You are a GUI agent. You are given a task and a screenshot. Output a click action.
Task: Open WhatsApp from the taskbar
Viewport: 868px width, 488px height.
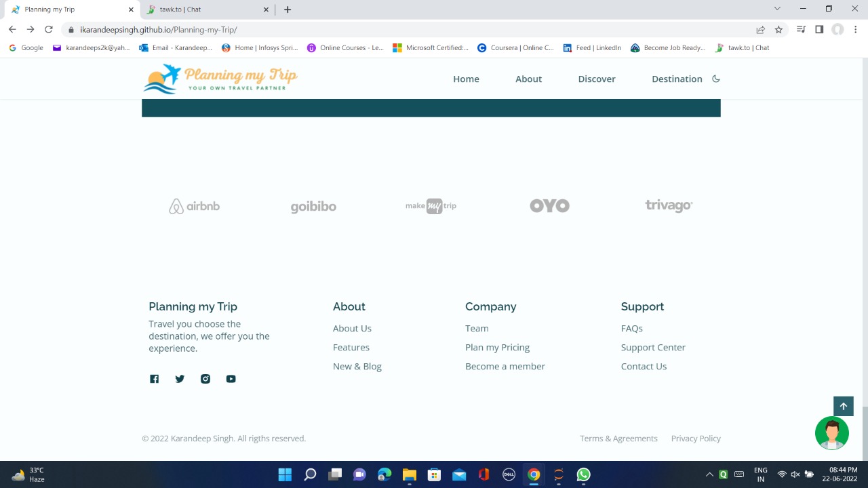coord(583,474)
